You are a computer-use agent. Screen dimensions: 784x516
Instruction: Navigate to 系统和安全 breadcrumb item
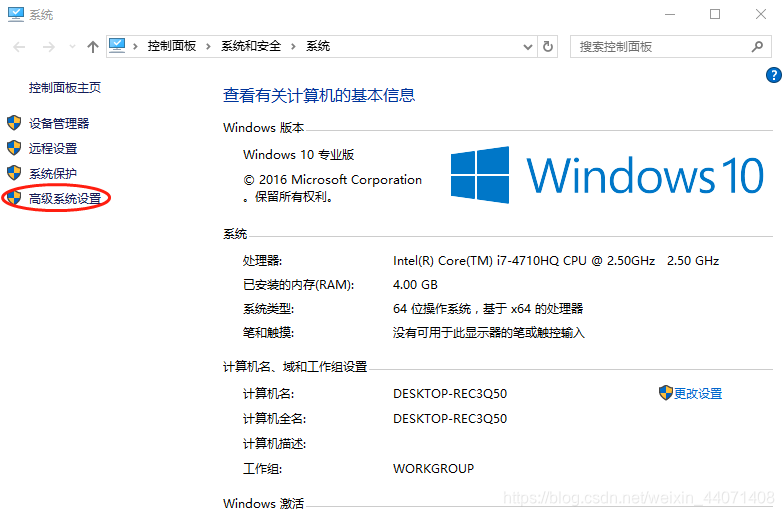point(251,46)
